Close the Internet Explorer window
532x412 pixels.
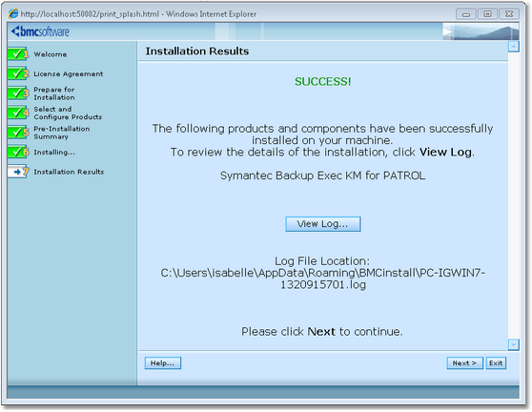tap(509, 14)
